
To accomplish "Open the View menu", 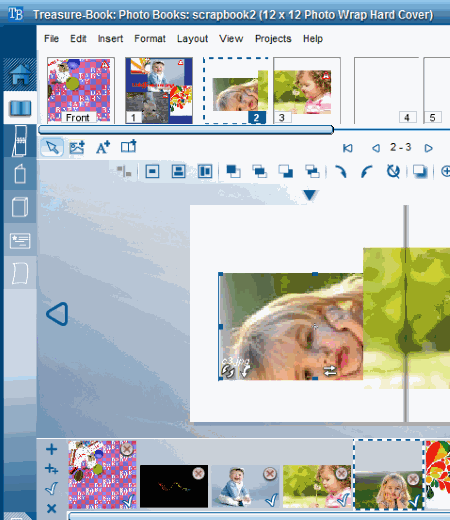I will point(231,39).
